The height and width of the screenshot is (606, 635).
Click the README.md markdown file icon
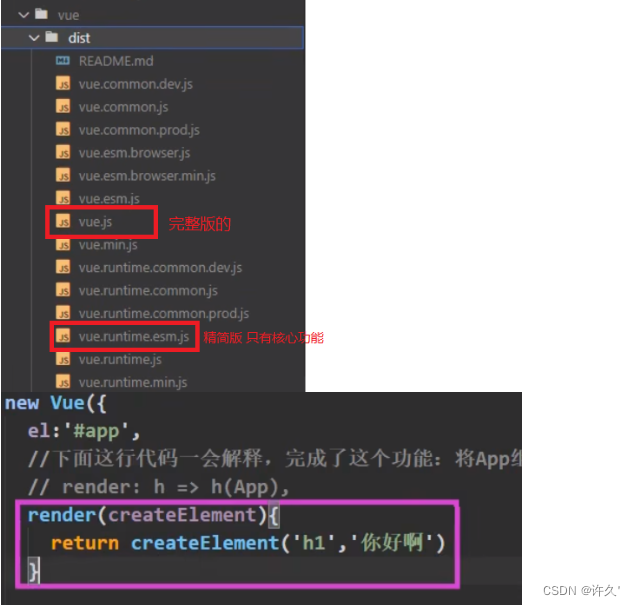(x=63, y=61)
